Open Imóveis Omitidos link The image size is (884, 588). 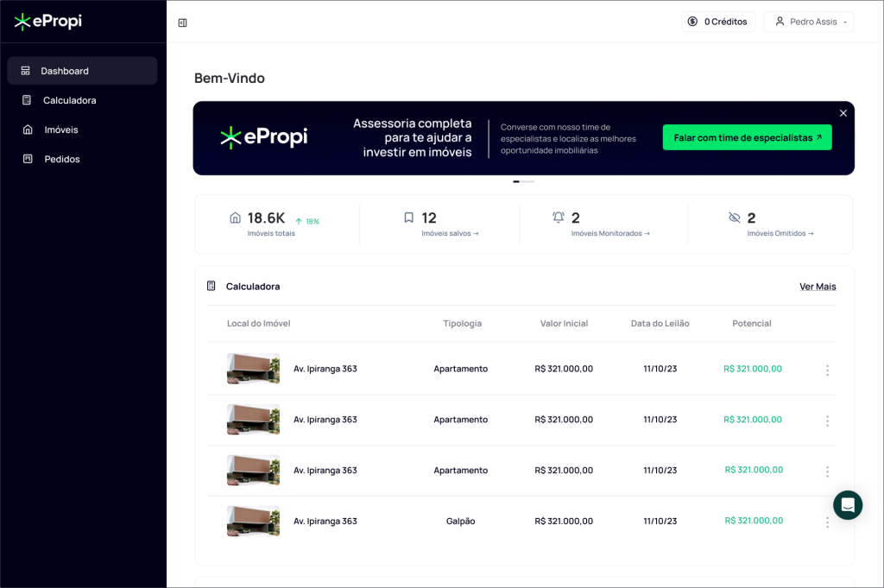point(780,233)
